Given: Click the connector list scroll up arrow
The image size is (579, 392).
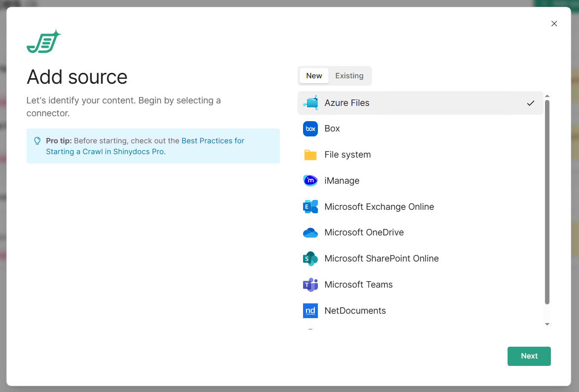Looking at the screenshot, I should coord(547,96).
